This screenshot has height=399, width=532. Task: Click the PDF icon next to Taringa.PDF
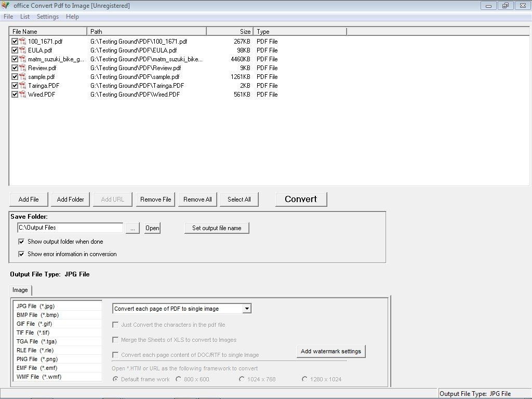(22, 86)
